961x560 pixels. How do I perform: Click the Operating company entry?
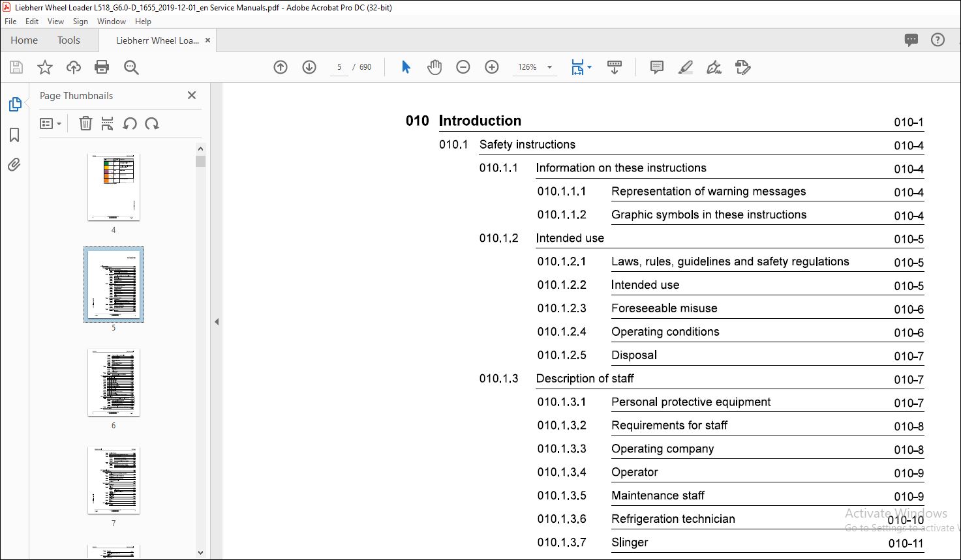pos(662,449)
